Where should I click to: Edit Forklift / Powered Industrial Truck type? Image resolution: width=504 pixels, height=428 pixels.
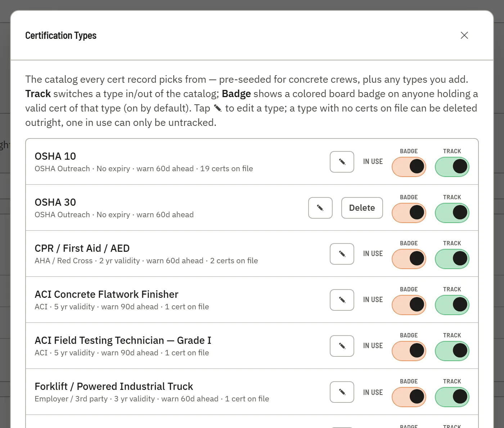[x=342, y=392]
